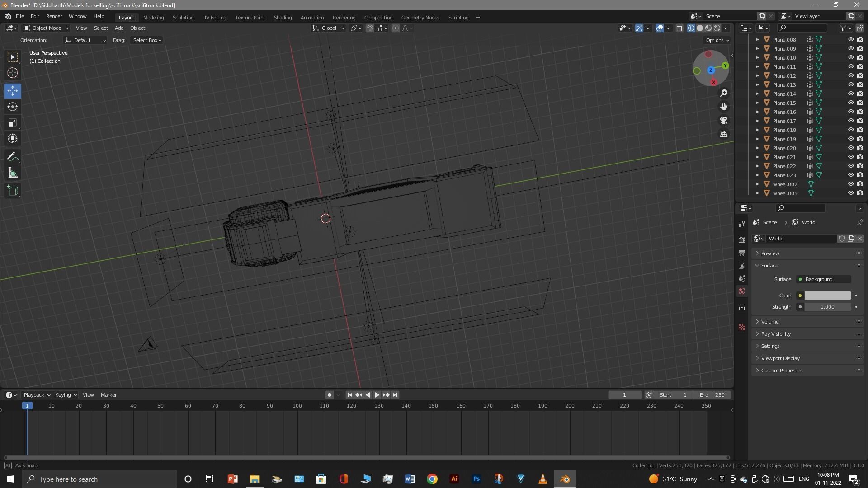Viewport: 868px width, 488px height.
Task: Expand the Ray Visibility section
Action: pyautogui.click(x=776, y=334)
